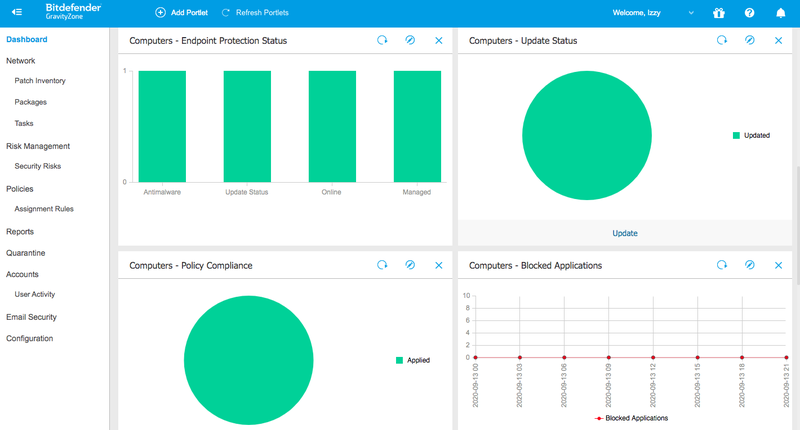Open the Tasks page
Viewport: 800px width, 430px height.
[24, 123]
